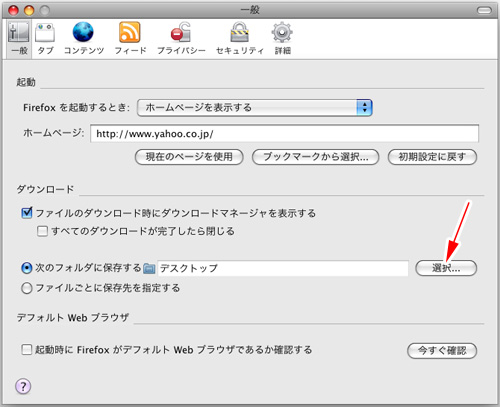
Task: Enable すべてのダウンロードが完了したら閉じる checkbox
Action: point(42,231)
